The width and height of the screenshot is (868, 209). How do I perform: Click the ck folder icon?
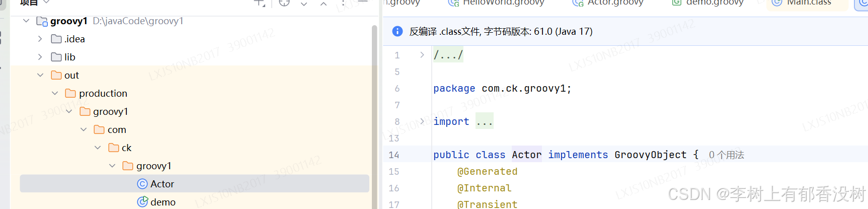coord(114,148)
